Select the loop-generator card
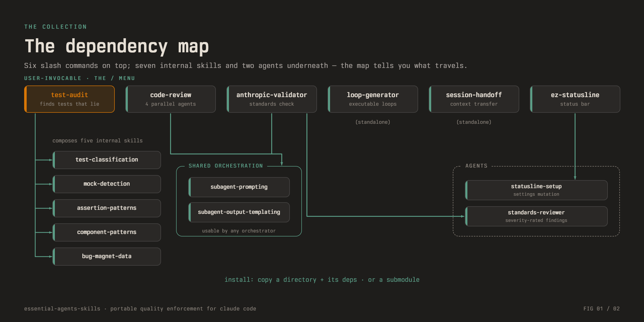The width and height of the screenshot is (644, 322). coord(373,99)
